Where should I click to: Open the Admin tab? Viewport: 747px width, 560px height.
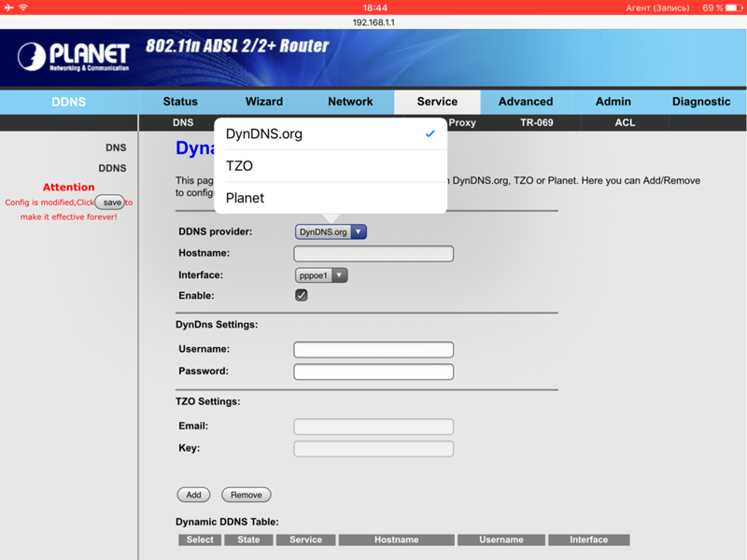pos(613,102)
